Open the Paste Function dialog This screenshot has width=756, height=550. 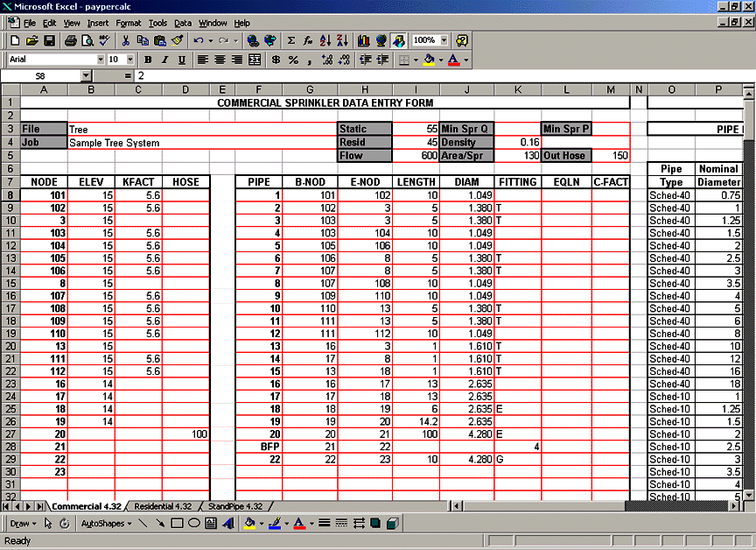tap(308, 40)
